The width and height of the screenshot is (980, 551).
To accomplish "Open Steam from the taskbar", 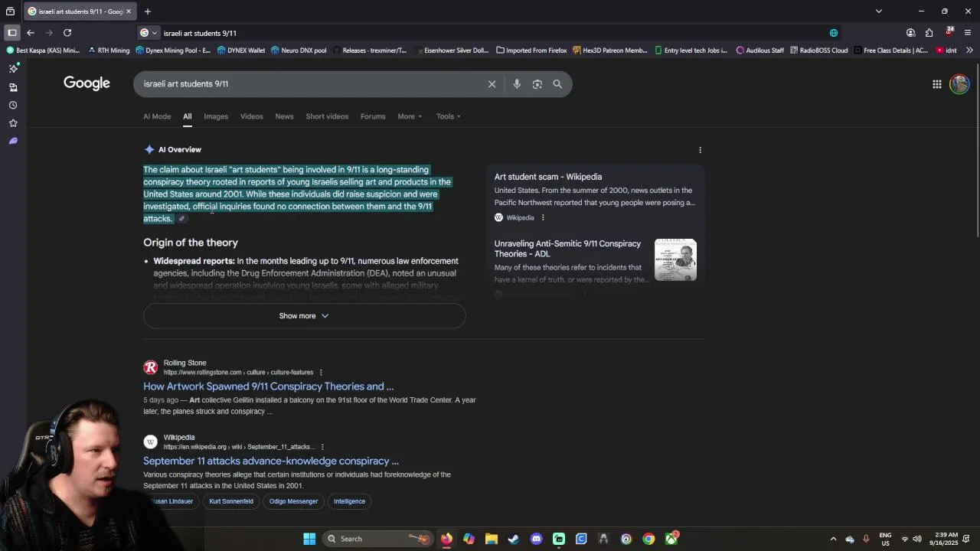I will (x=514, y=539).
